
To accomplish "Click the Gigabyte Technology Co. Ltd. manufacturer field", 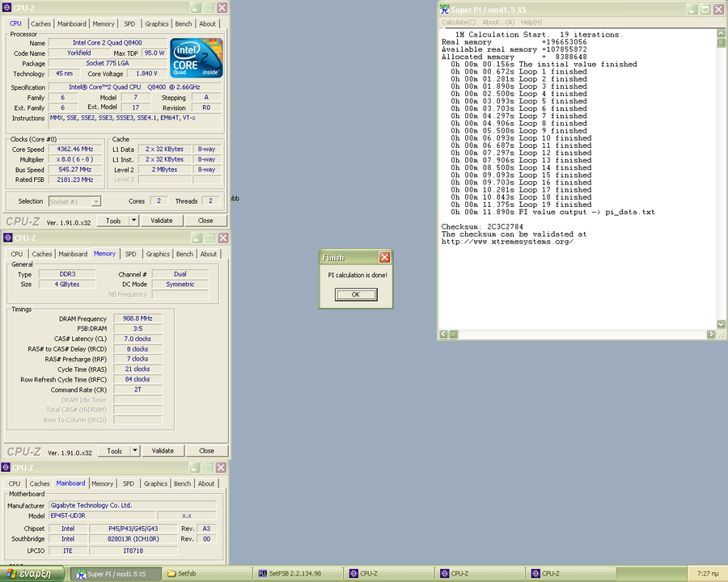I will [x=133, y=505].
